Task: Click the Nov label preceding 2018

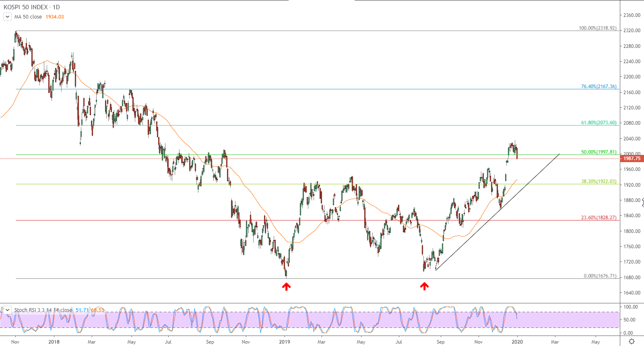Action: pos(15,342)
